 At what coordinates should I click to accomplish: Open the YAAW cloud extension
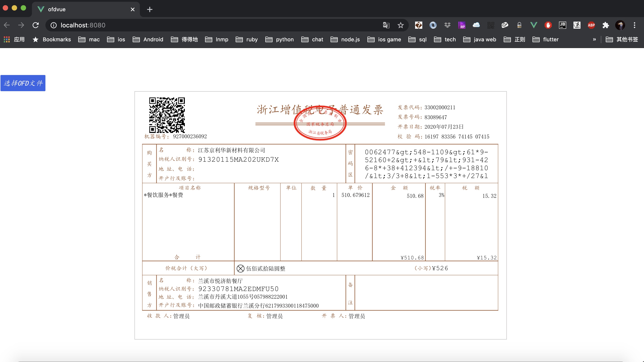coord(476,25)
